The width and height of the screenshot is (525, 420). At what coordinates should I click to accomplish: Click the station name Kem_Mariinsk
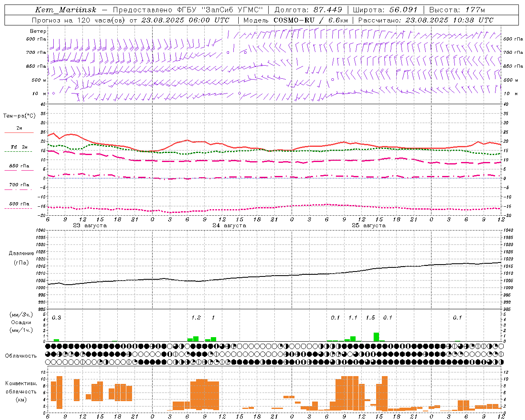click(66, 10)
